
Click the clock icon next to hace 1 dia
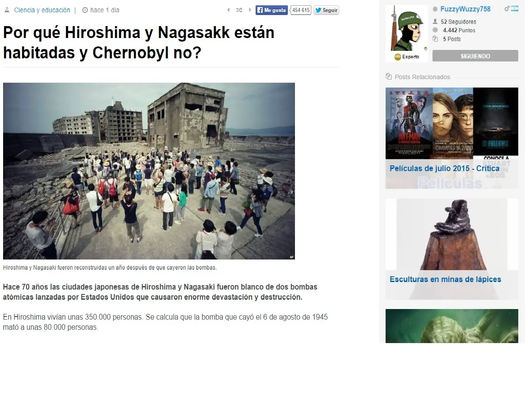[x=85, y=10]
